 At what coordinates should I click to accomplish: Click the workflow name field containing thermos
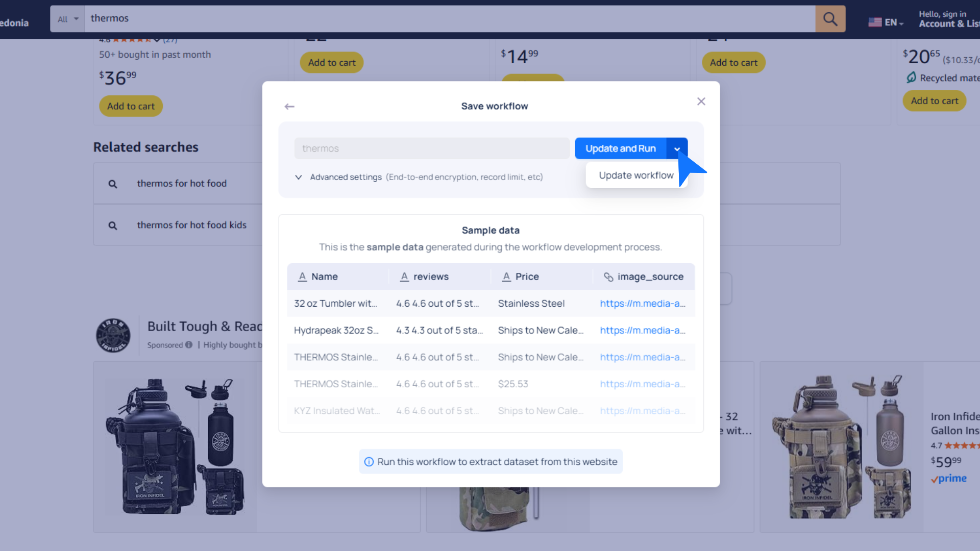431,148
